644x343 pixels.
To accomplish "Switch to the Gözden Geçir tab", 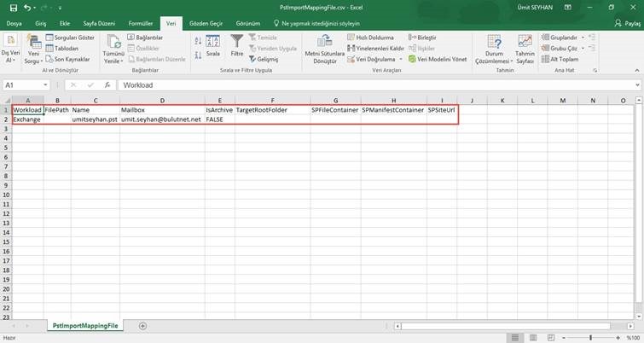I will (206, 23).
